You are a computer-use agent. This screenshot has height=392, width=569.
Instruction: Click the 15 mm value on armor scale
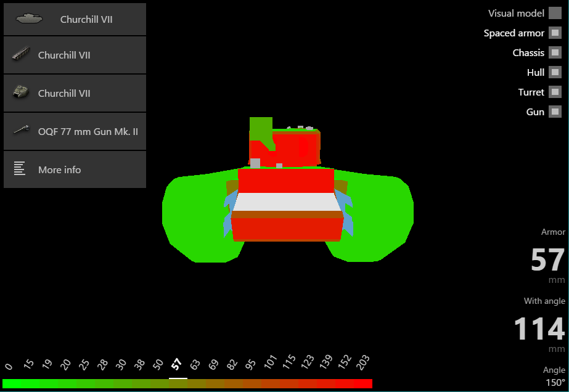(x=28, y=364)
